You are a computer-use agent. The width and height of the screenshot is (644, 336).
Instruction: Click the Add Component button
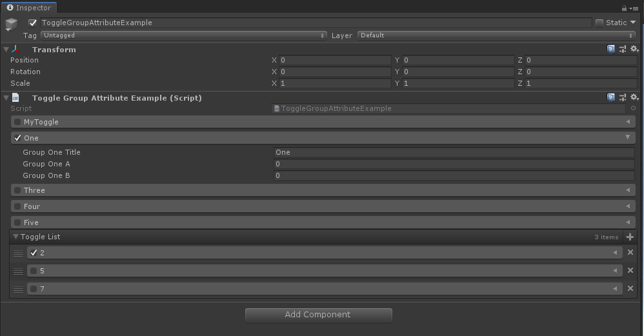(x=318, y=315)
